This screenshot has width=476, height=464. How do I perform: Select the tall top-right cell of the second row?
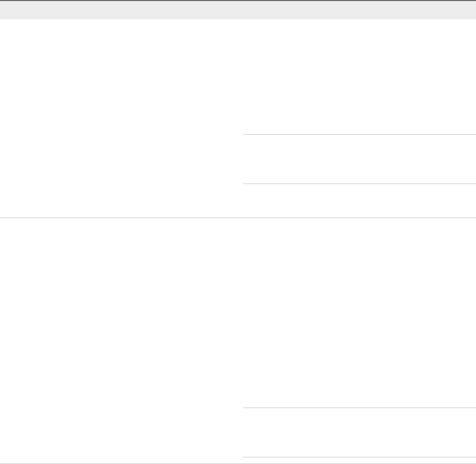[x=359, y=313]
